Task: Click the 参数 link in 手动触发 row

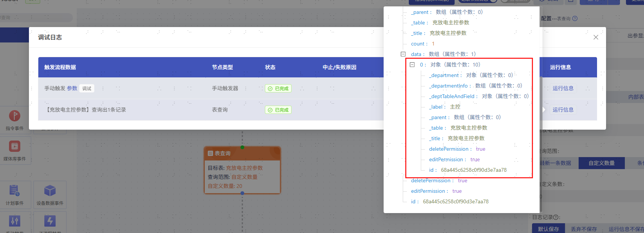Action: tap(72, 88)
